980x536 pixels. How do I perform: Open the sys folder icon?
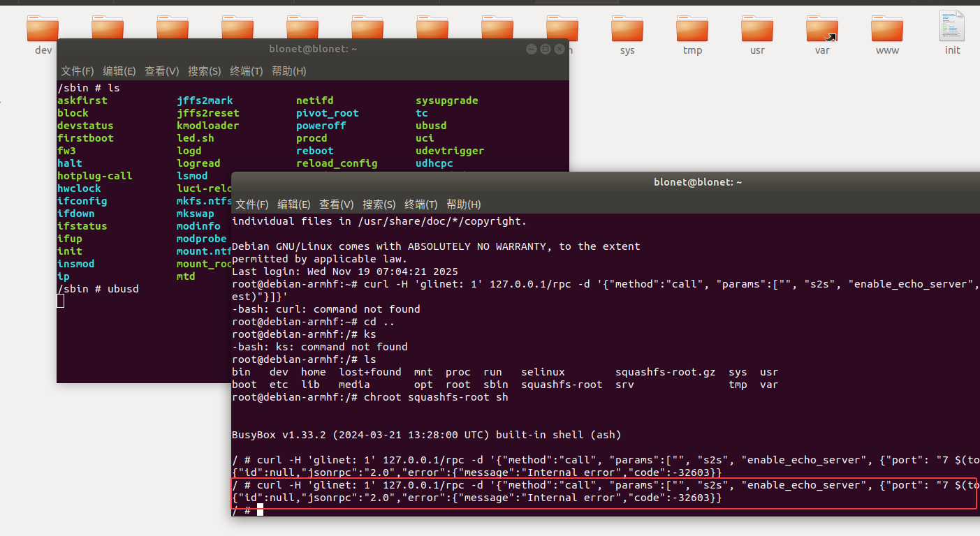[x=627, y=28]
